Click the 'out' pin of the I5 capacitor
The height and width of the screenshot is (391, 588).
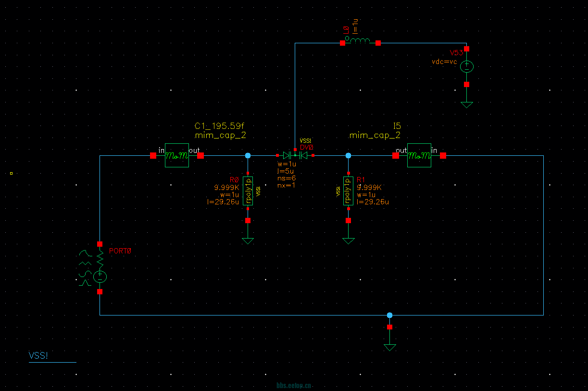pyautogui.click(x=396, y=155)
